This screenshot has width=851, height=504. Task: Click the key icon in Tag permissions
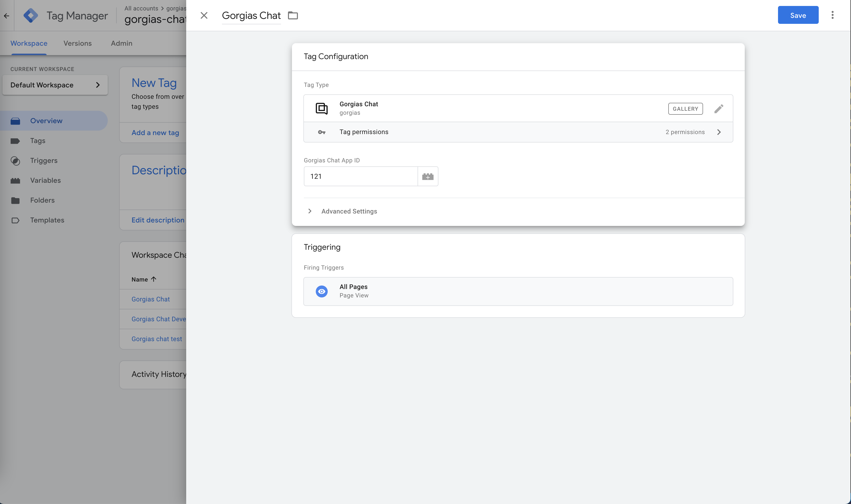321,132
